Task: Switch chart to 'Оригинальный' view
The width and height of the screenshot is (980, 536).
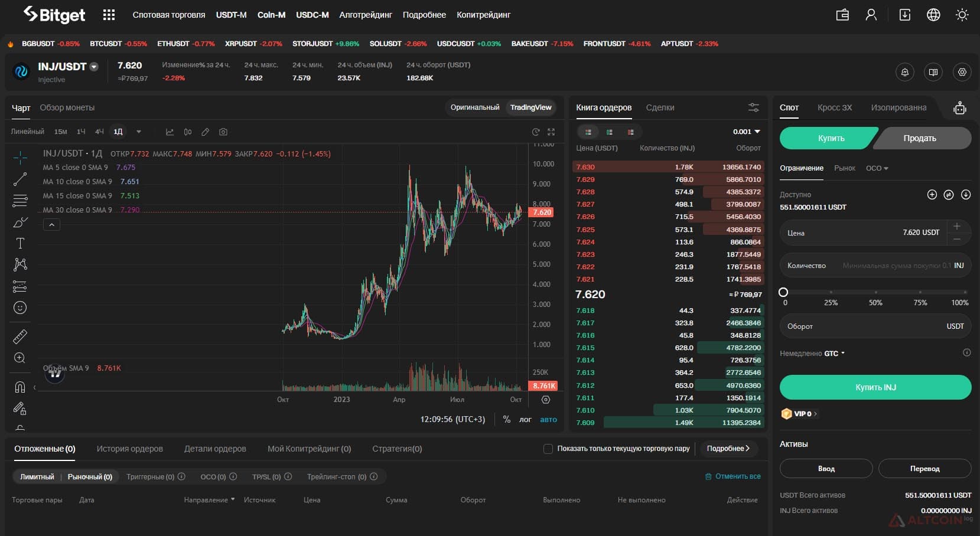Action: coord(475,107)
